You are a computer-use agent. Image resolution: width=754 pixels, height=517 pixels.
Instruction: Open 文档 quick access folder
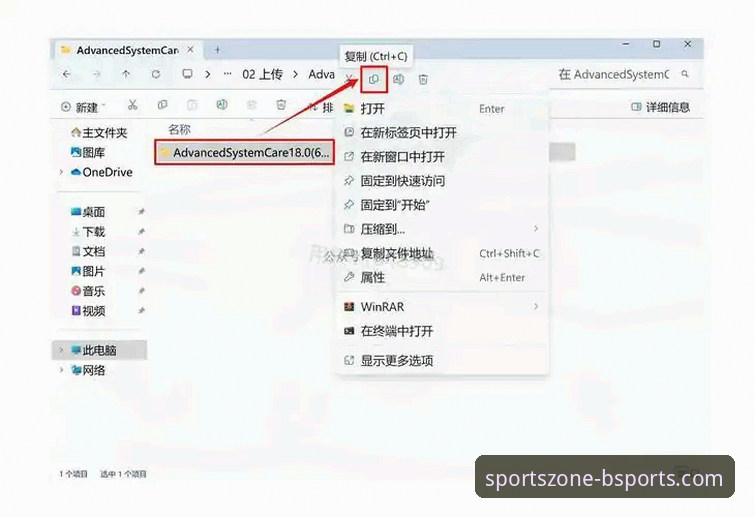tap(88, 252)
